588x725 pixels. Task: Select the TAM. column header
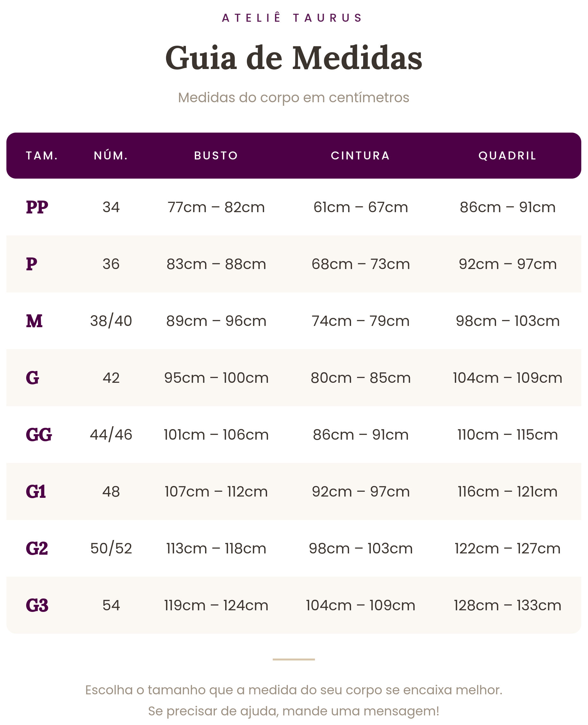(42, 156)
